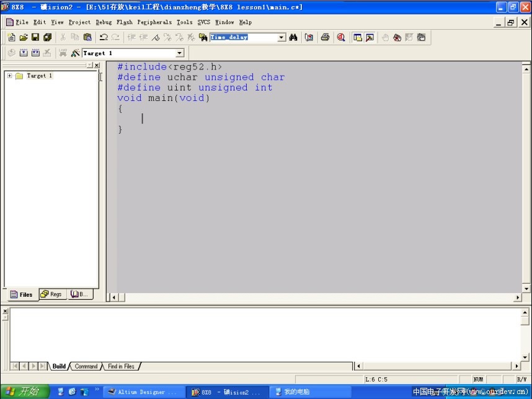
Task: Click the editor scroll up arrow
Action: (526, 69)
